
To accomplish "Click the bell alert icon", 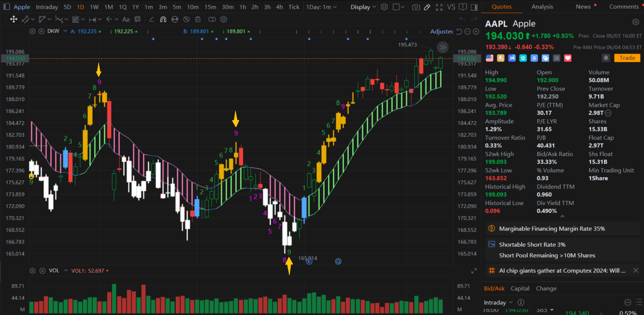I will point(606,58).
